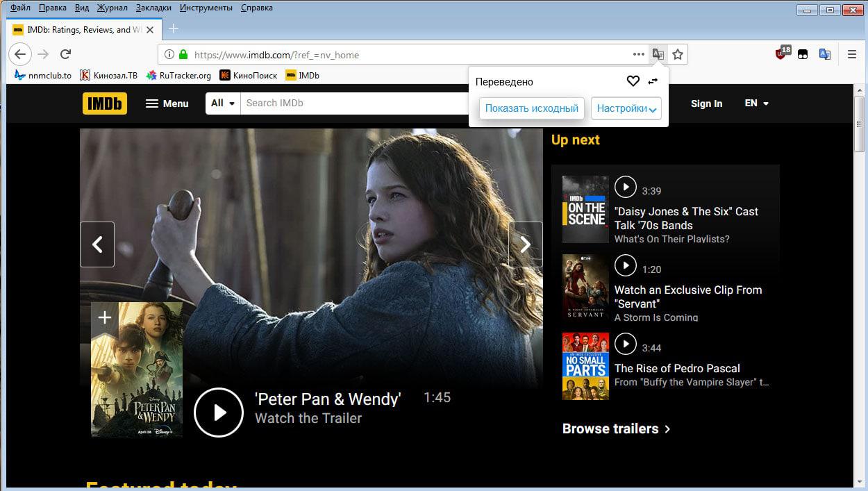This screenshot has height=491, width=868.
Task: Open the On The Scene video thumbnail
Action: tap(585, 209)
